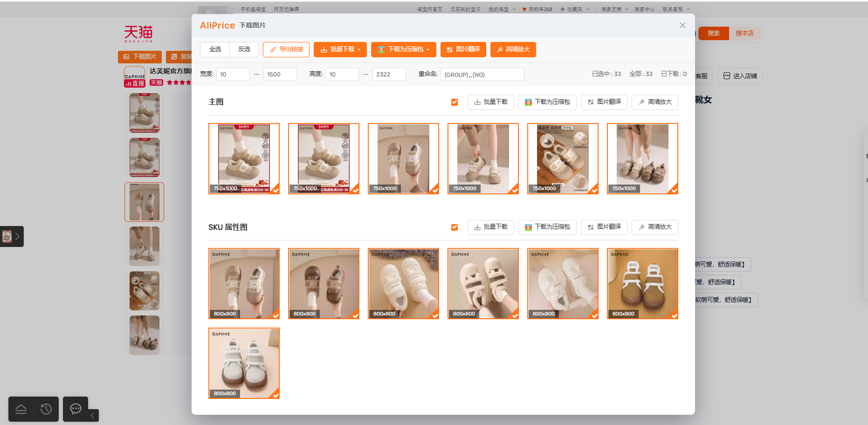
Task: Click the rename pattern field {GROUP}_{NO}
Action: tap(482, 74)
